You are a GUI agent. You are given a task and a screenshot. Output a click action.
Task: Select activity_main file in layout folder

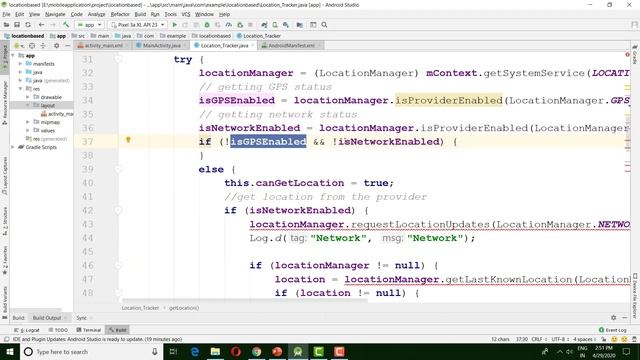[x=57, y=114]
